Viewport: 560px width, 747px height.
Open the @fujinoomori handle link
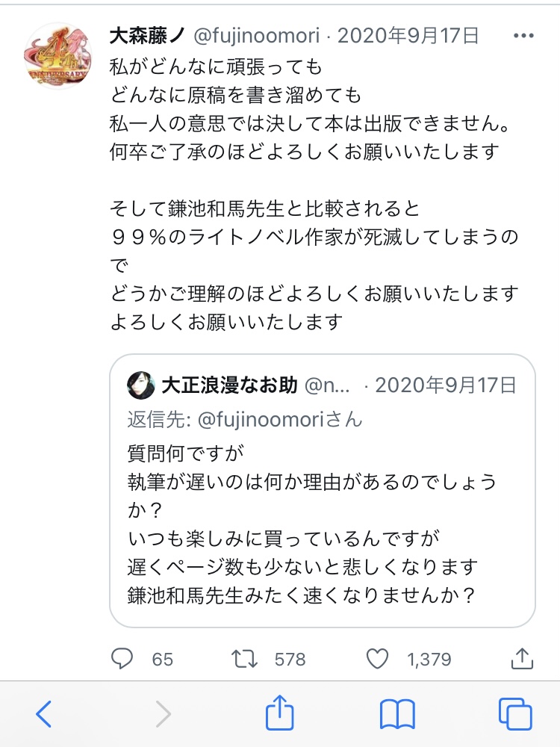pos(256,35)
